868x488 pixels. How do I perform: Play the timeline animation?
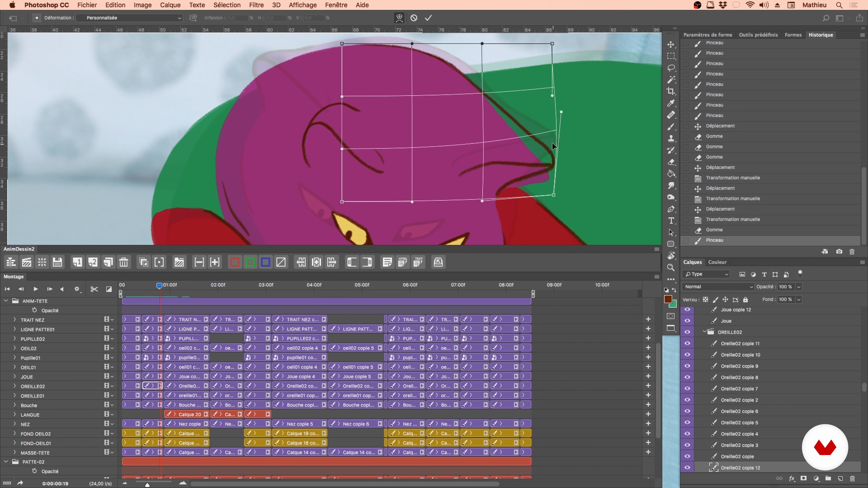[x=35, y=289]
